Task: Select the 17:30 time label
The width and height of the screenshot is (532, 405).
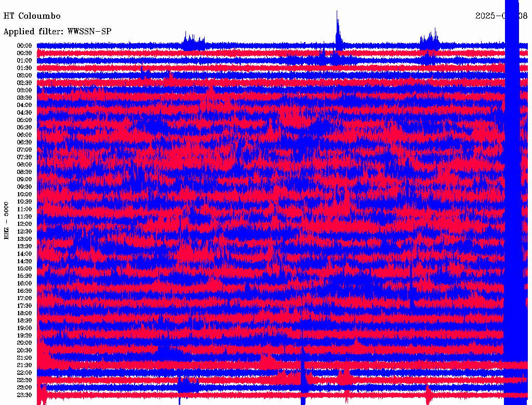Action: coord(24,306)
